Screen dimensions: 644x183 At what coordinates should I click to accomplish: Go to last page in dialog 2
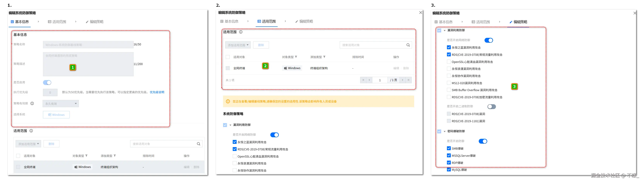pyautogui.click(x=409, y=80)
